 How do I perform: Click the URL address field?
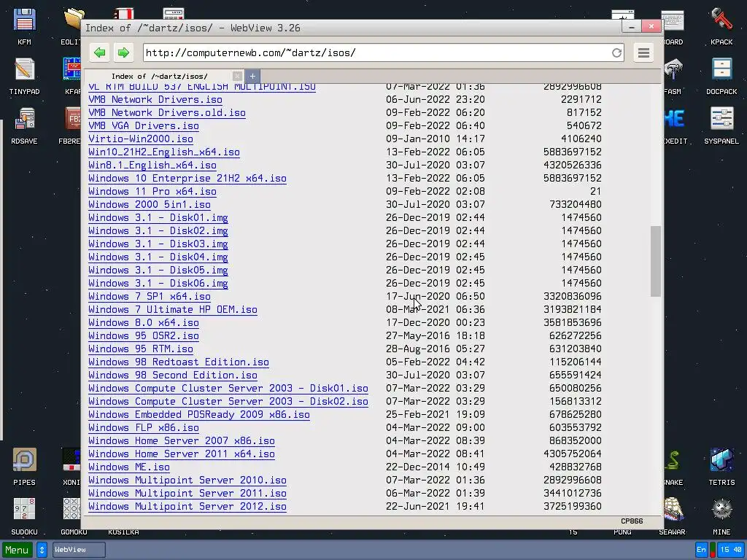pos(376,52)
